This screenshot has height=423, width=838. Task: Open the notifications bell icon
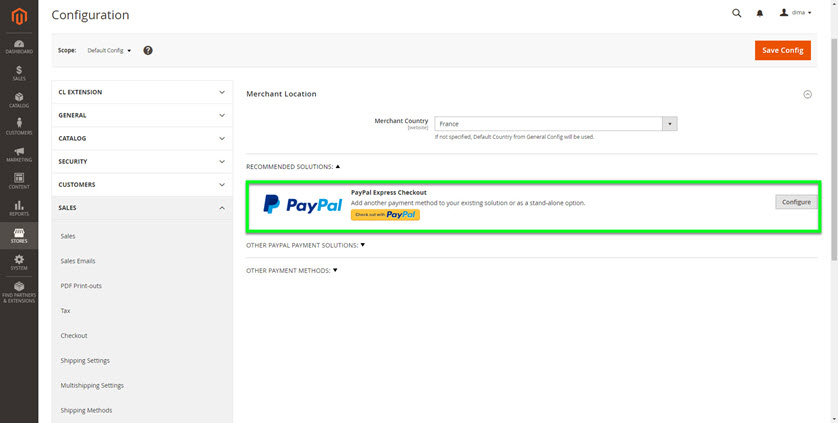[759, 13]
